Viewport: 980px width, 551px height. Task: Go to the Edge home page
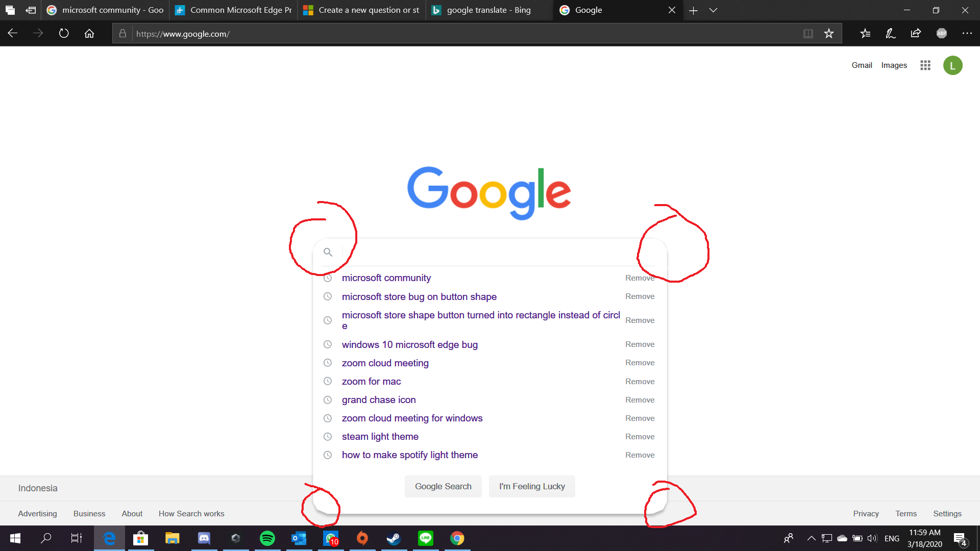coord(89,34)
